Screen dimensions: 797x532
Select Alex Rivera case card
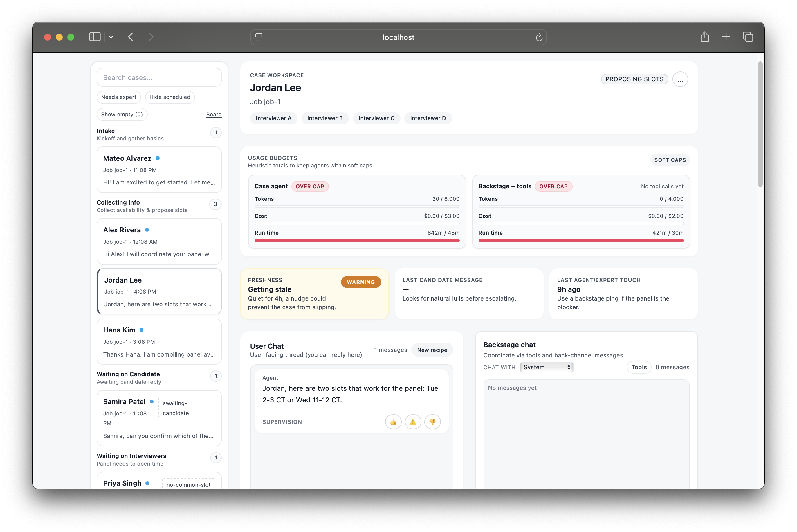coord(159,241)
